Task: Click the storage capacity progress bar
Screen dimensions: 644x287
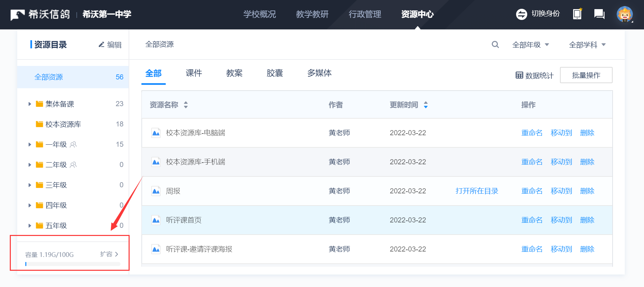Action: click(x=73, y=264)
